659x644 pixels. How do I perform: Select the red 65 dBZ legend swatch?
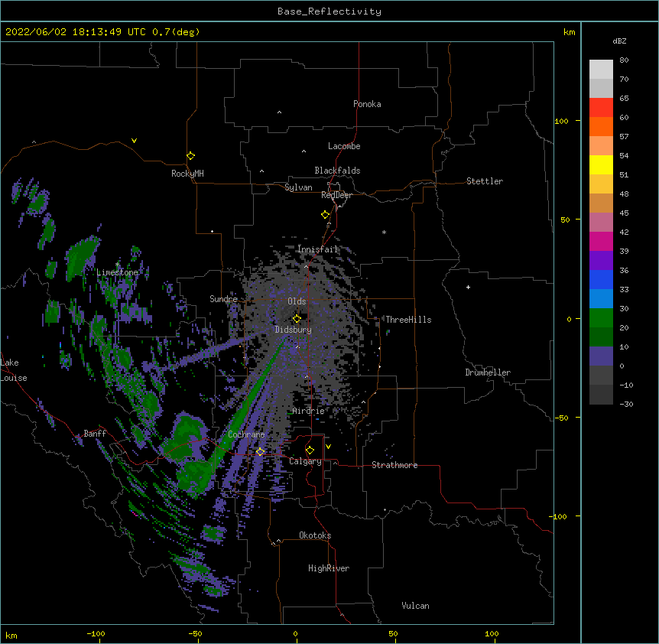(601, 108)
